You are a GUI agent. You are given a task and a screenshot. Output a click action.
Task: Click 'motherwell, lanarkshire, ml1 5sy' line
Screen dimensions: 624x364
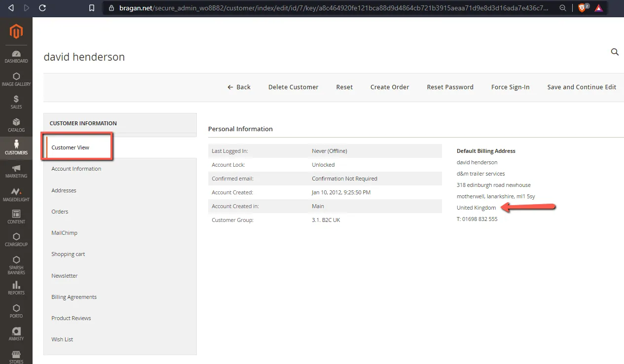point(496,196)
